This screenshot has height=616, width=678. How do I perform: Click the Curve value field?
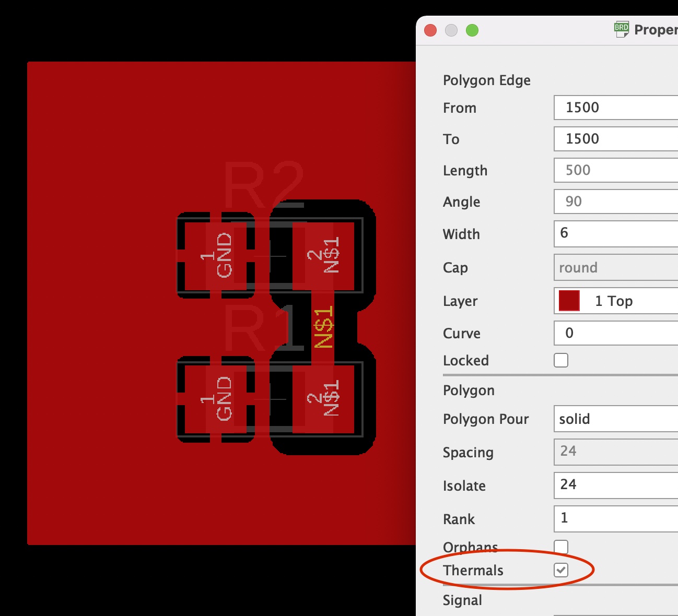pos(615,333)
